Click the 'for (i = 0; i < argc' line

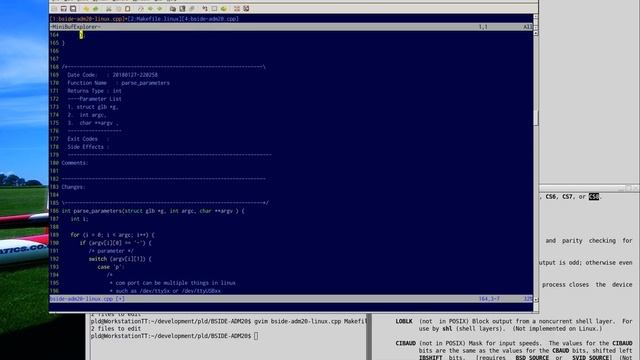(x=112, y=235)
